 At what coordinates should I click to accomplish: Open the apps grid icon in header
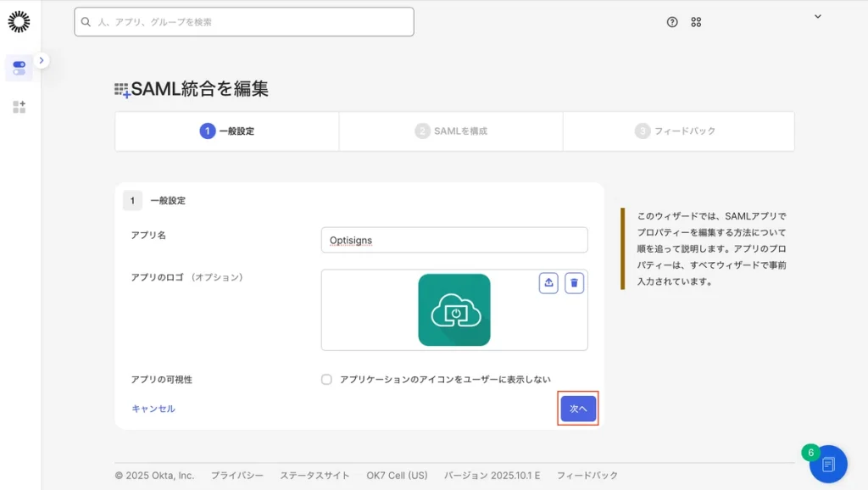click(x=696, y=22)
